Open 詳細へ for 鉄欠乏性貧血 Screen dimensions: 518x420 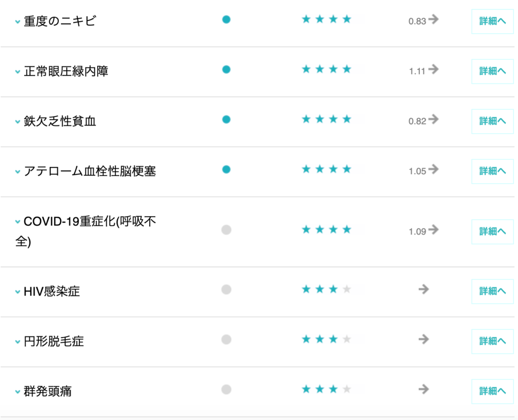[492, 121]
